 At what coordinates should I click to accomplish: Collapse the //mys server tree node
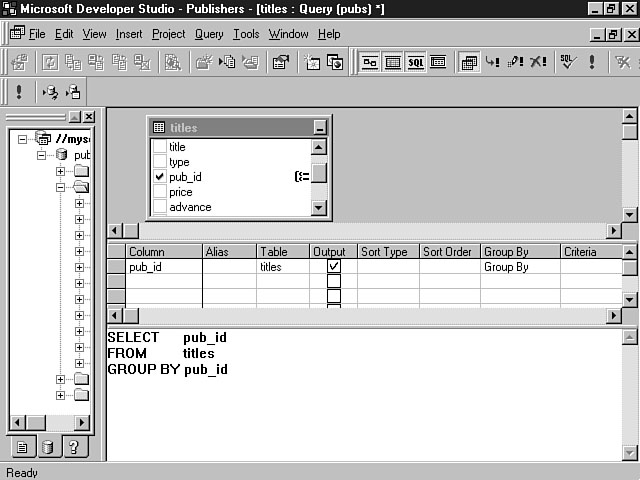tap(23, 139)
